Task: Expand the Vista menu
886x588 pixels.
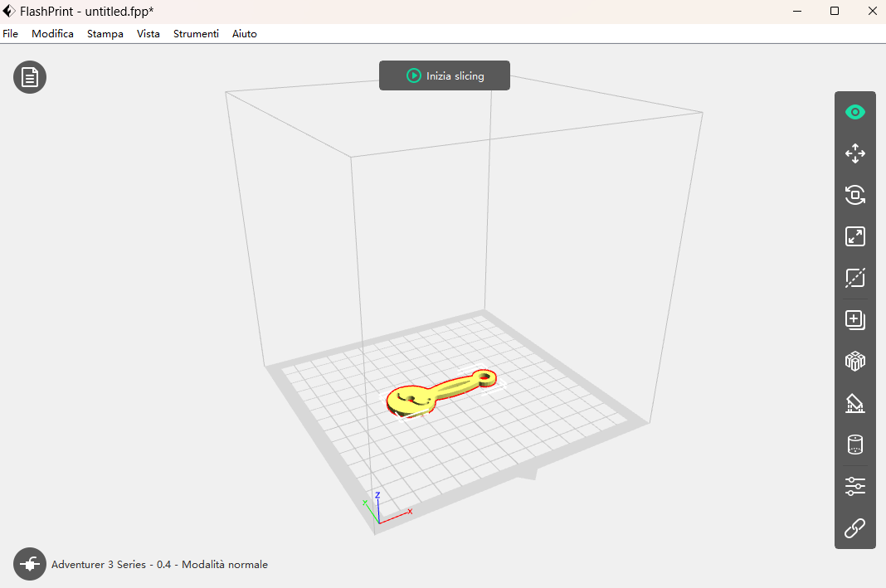Action: click(x=148, y=34)
